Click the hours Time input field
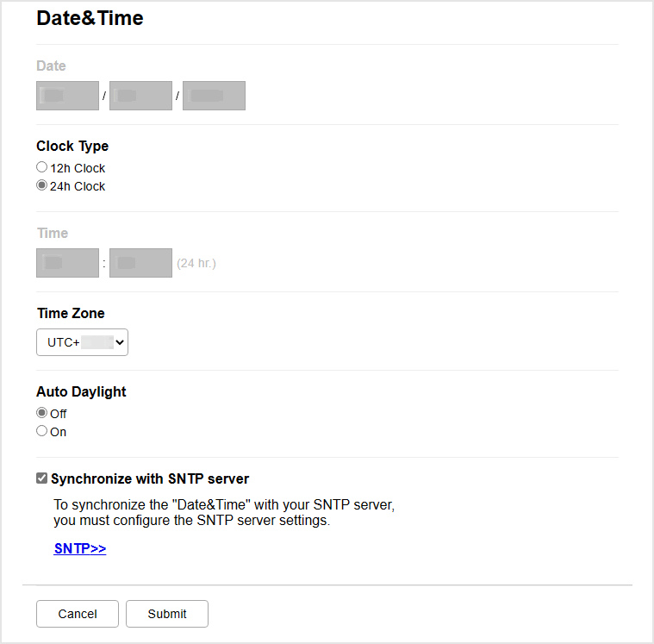This screenshot has height=644, width=654. click(x=67, y=263)
